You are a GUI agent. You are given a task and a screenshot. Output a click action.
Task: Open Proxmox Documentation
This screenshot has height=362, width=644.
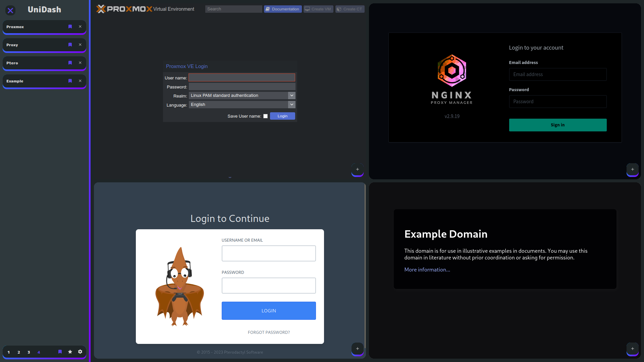pos(283,9)
